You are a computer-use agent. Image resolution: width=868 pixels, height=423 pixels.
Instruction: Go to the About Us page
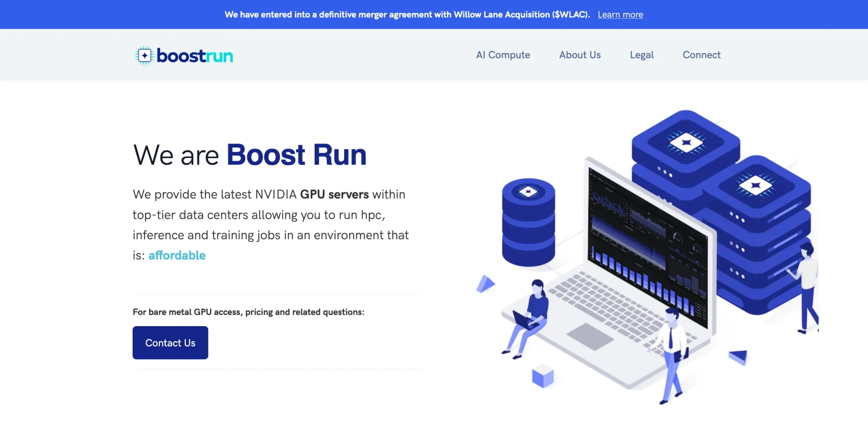point(580,55)
